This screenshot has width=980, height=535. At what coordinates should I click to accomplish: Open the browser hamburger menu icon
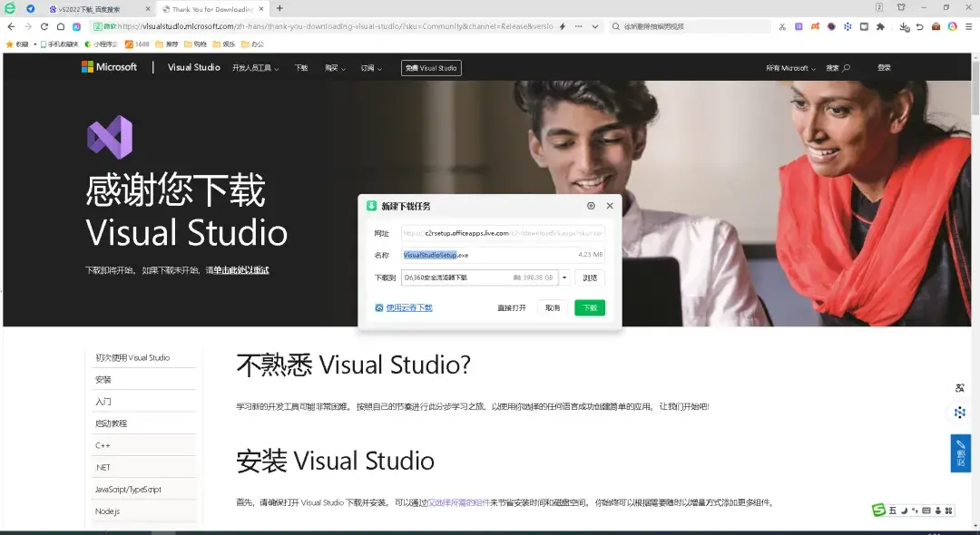968,25
